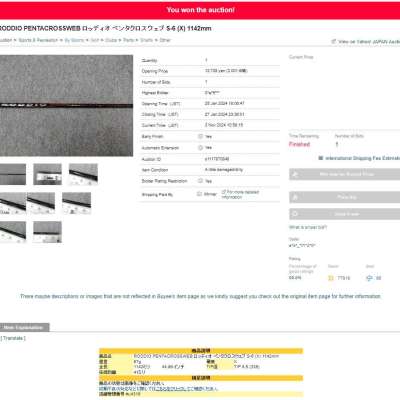The width and height of the screenshot is (400, 400).
Task: Click the good ratings count number
Action: pos(344,278)
